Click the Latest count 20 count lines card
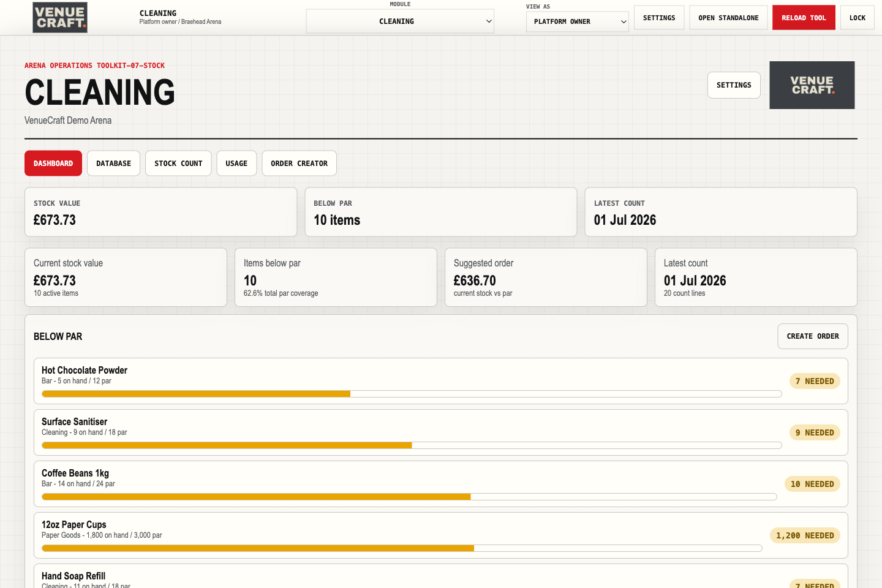 coord(756,277)
